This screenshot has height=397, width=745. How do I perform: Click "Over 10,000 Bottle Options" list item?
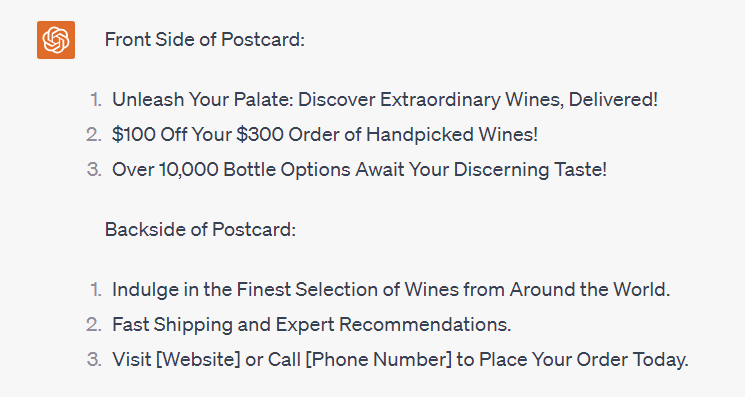point(359,170)
